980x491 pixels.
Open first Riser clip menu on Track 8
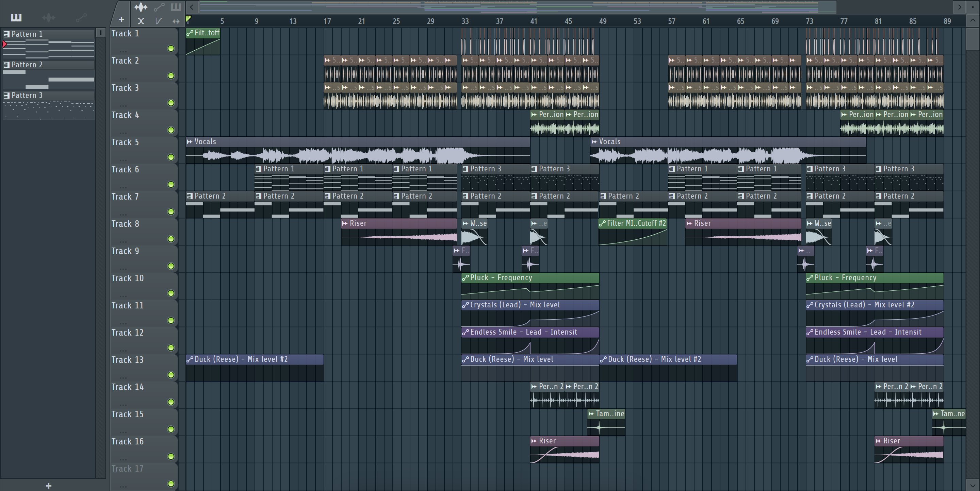coord(345,223)
